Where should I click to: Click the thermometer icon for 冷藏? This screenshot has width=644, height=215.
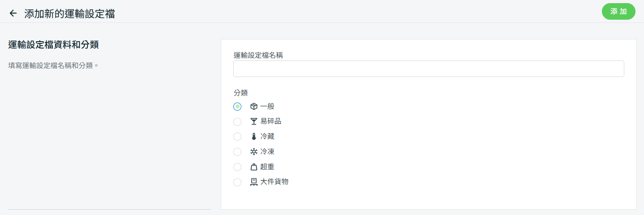tap(254, 137)
